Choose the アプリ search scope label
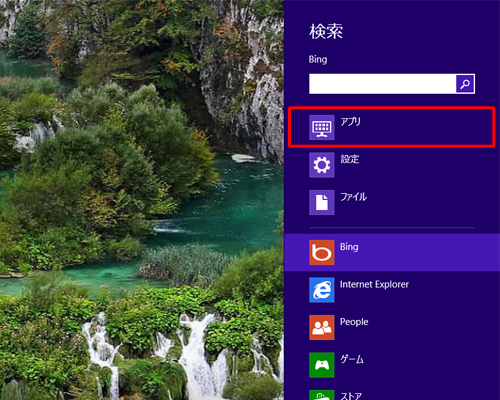 350,122
